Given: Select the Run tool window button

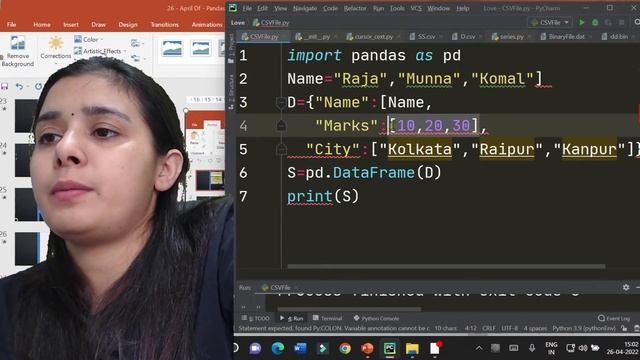Looking at the screenshot, I should [x=291, y=318].
